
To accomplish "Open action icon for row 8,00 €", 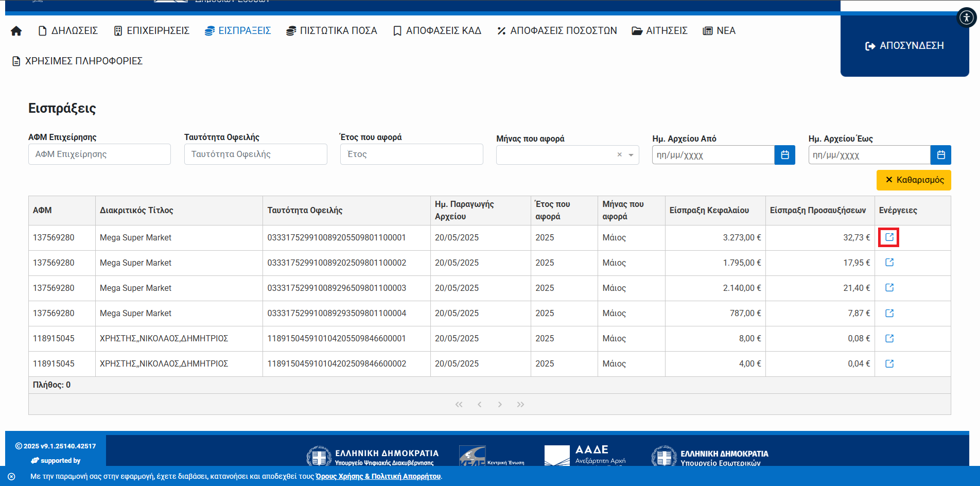I will 889,338.
